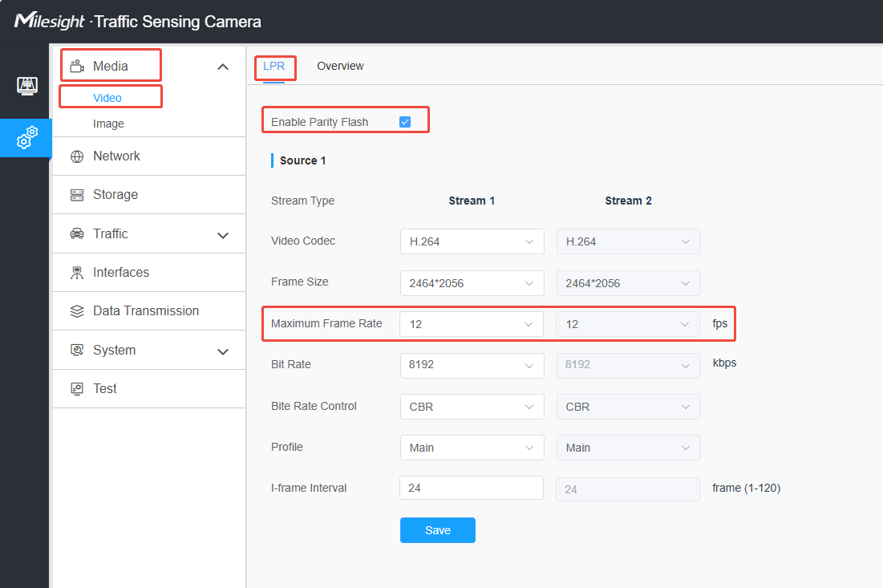Click the Data Transmission layers icon
883x588 pixels.
77,311
